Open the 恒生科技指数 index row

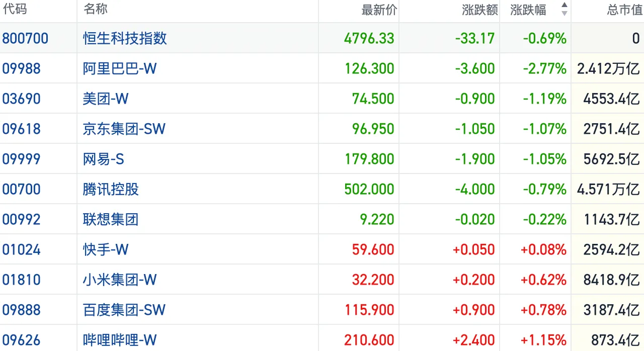125,38
